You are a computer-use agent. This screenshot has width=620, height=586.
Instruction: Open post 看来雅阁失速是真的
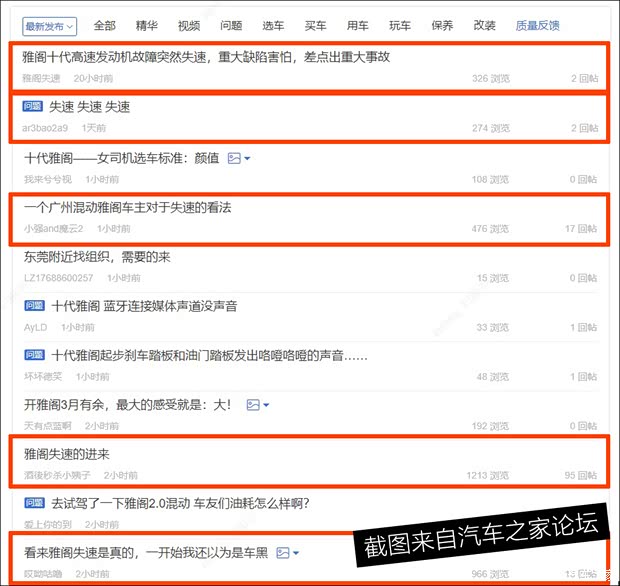(146, 552)
